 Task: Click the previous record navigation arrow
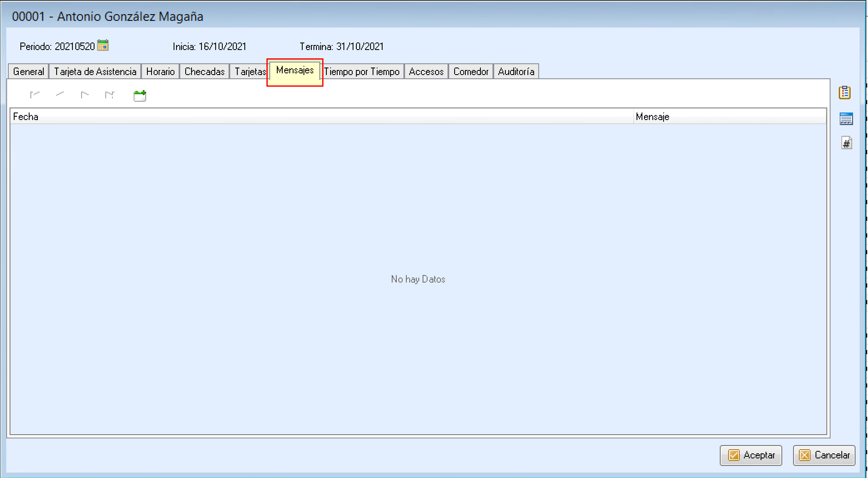[x=60, y=95]
